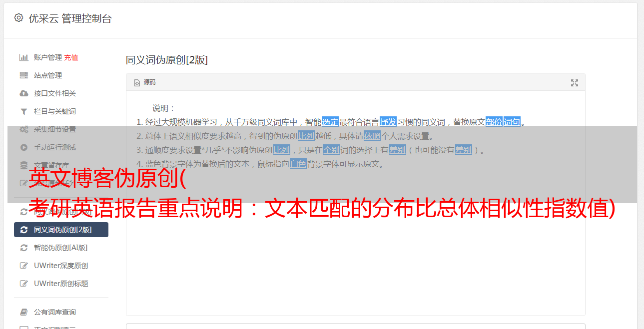Open 账户管理 bar chart icon
This screenshot has height=329, width=644.
[23, 57]
